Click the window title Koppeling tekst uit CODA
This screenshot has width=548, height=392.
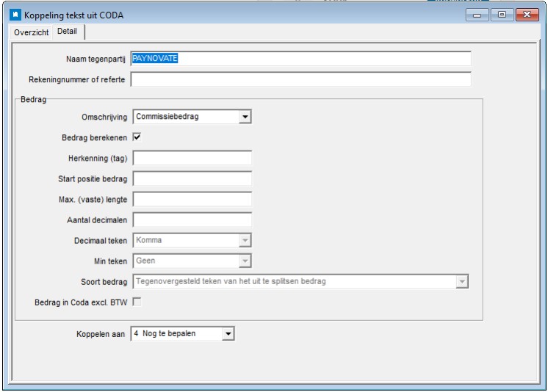point(73,15)
